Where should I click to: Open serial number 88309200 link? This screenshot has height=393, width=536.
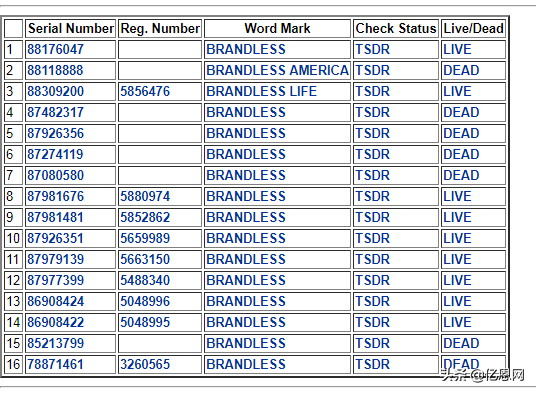point(55,92)
